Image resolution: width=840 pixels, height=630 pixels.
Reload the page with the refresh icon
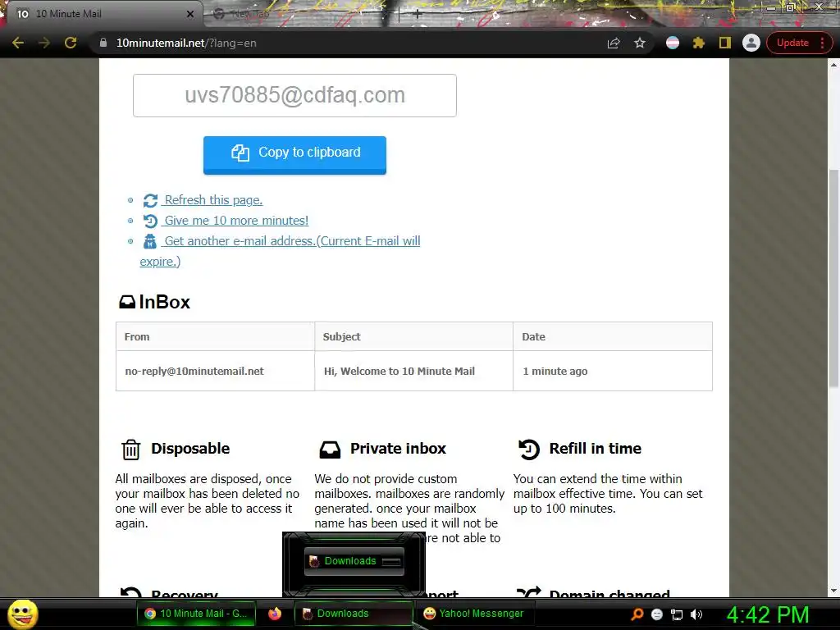(x=71, y=43)
